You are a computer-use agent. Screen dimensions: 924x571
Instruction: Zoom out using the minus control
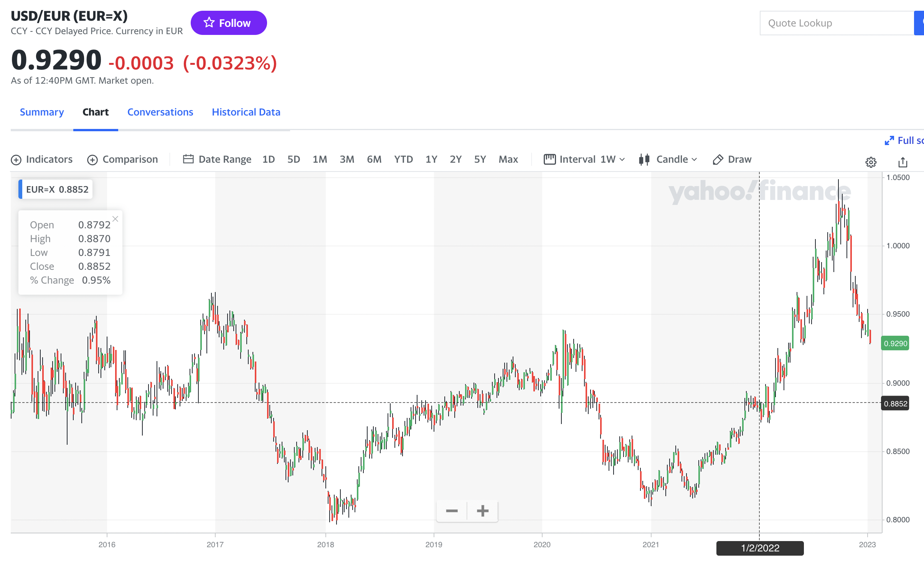[x=452, y=511]
